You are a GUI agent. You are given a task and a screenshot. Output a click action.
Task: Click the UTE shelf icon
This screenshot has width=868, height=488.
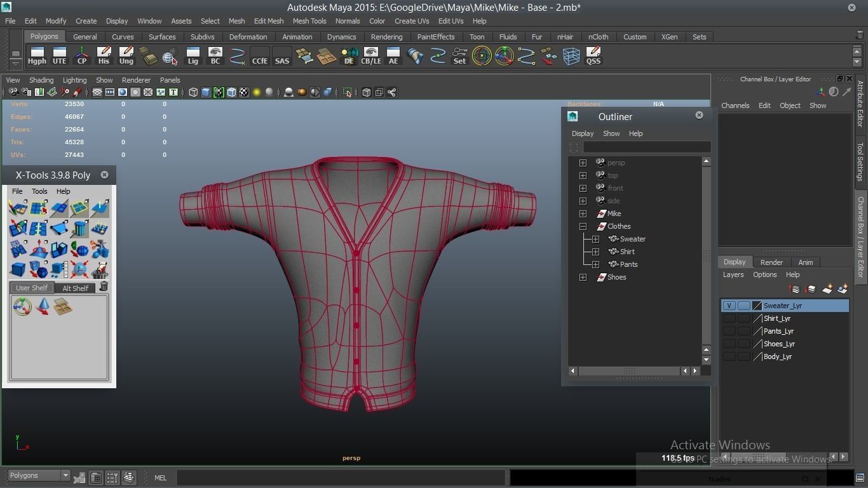[59, 56]
